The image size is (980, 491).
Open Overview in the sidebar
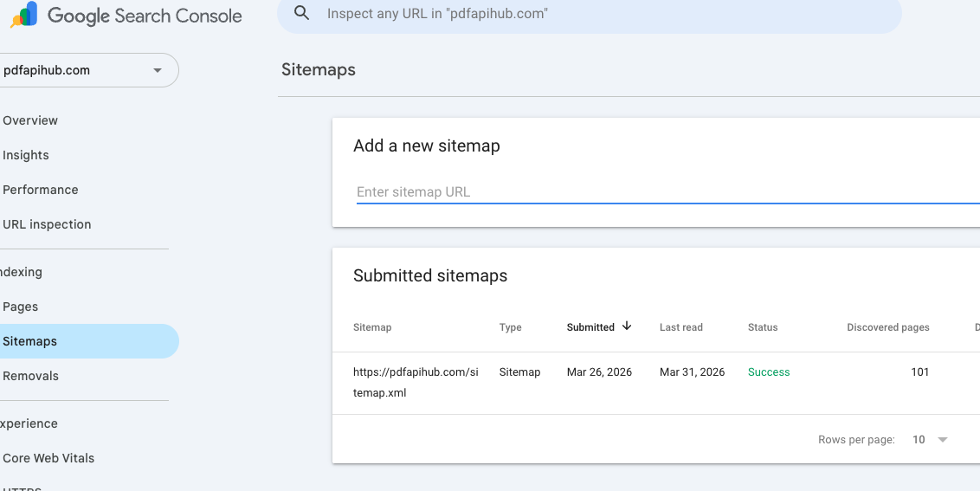click(30, 120)
